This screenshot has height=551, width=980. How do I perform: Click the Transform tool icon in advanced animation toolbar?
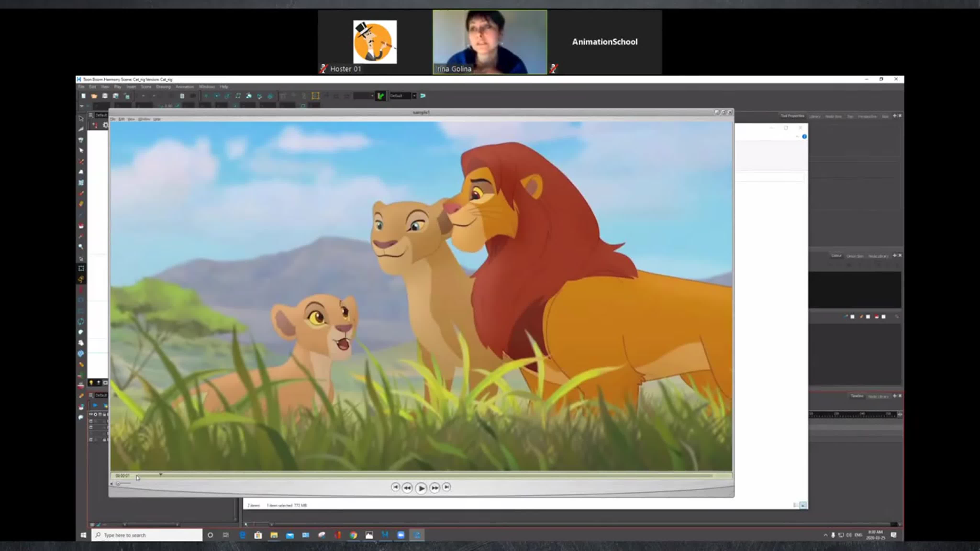pos(206,96)
